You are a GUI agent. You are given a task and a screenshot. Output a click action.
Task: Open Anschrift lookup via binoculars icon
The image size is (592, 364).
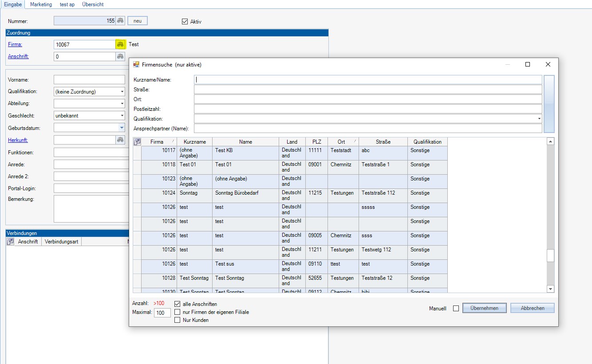point(120,56)
